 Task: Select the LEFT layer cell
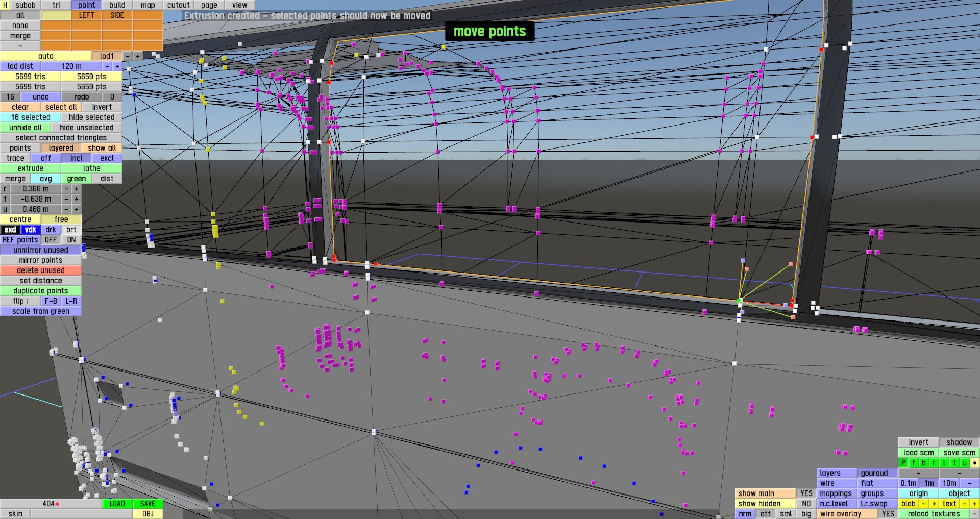[x=87, y=15]
